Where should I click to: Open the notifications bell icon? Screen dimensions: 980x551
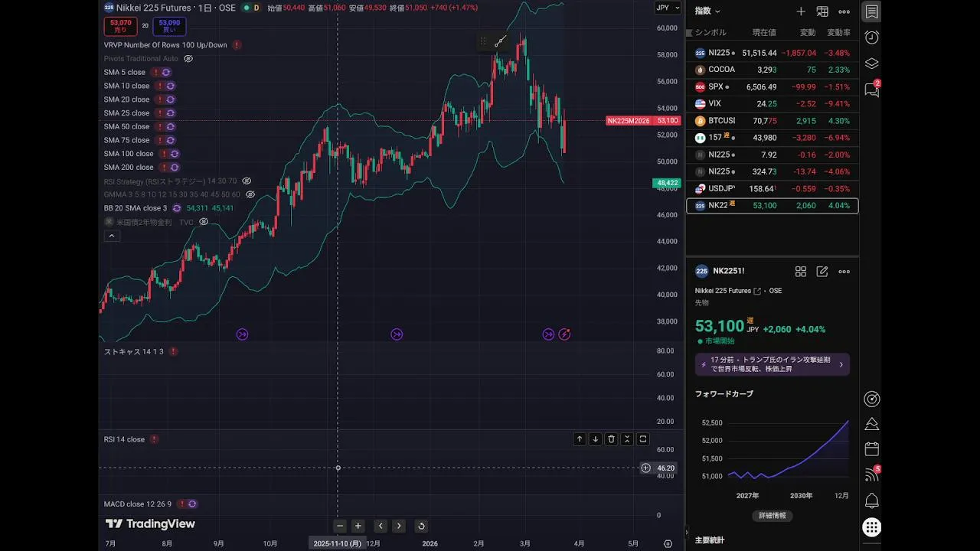871,501
